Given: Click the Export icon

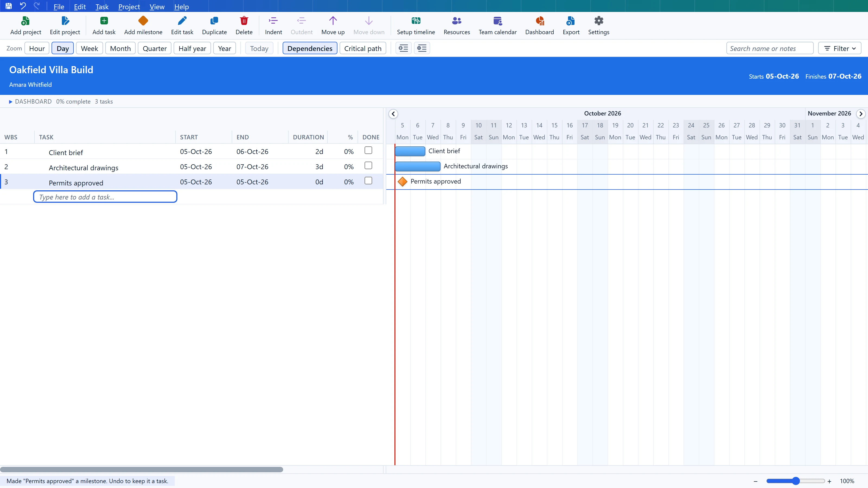Looking at the screenshot, I should [x=571, y=21].
